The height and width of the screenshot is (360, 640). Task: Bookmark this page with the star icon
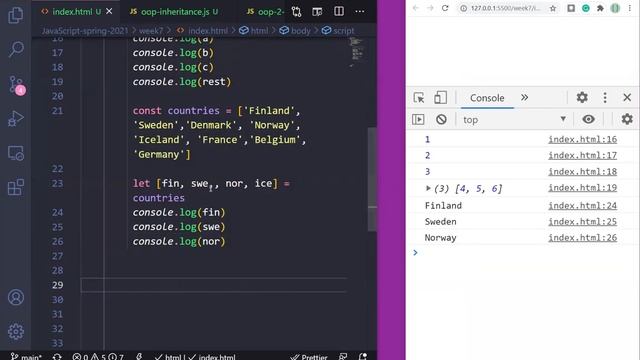click(553, 8)
